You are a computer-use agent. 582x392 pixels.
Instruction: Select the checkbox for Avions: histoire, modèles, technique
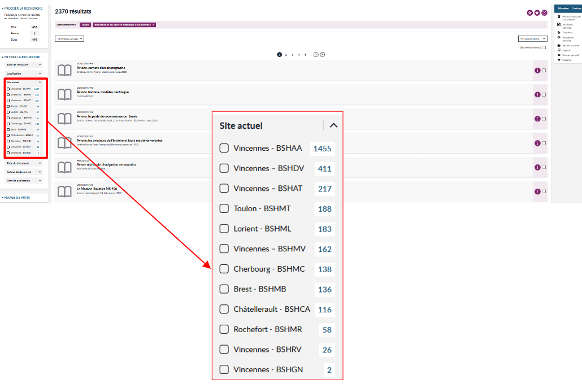click(544, 95)
